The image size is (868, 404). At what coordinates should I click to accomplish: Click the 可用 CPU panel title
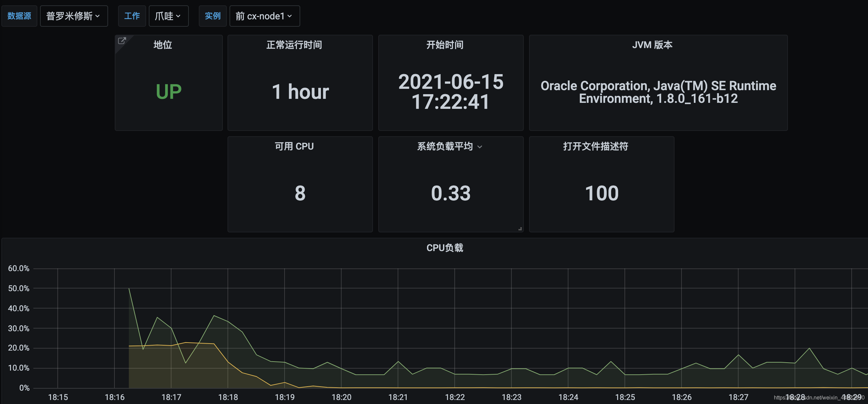point(294,146)
